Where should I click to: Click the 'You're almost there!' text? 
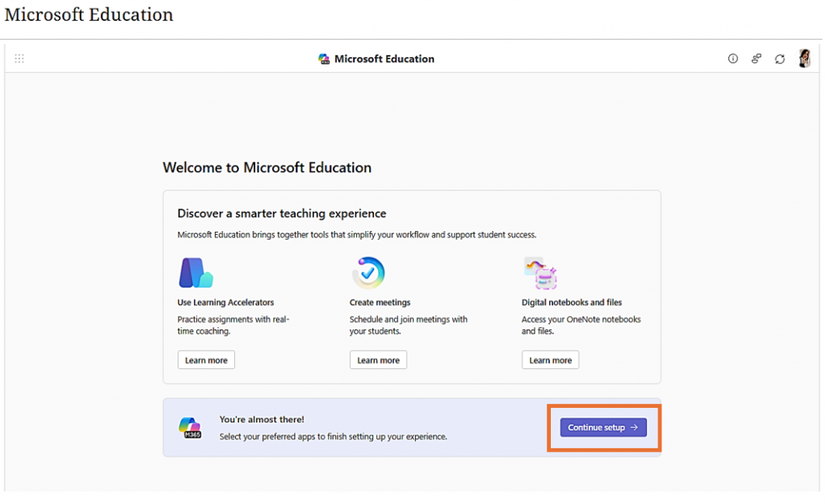point(262,420)
